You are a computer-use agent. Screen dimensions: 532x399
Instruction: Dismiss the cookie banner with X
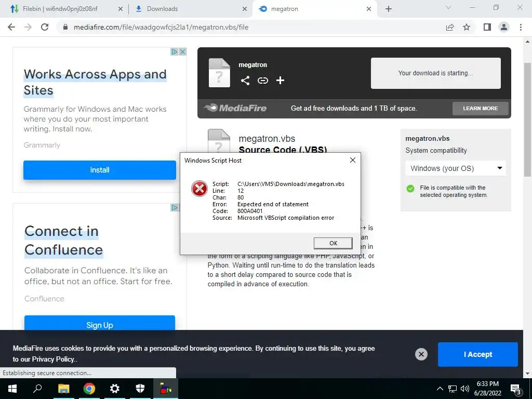421,354
